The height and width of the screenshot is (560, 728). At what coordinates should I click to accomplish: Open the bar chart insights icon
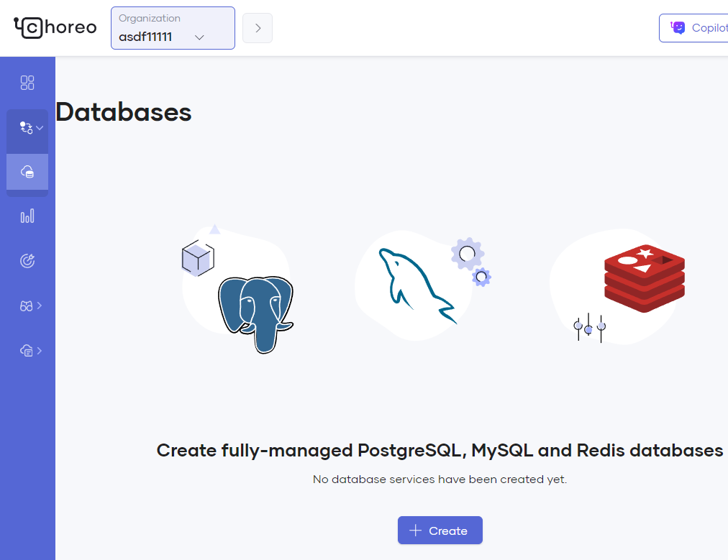pos(27,216)
